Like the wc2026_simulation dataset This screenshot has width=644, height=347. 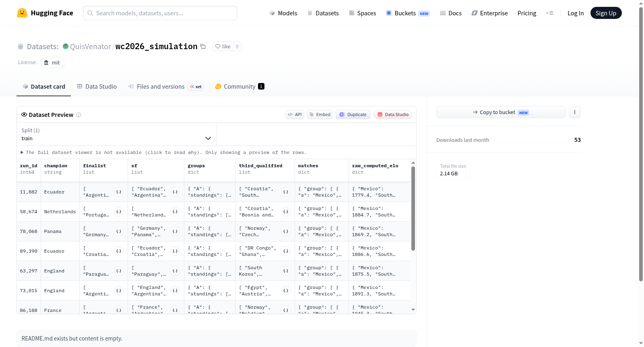(x=223, y=47)
